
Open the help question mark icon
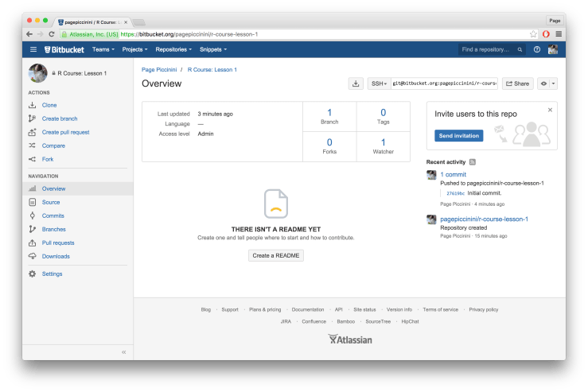coord(537,49)
